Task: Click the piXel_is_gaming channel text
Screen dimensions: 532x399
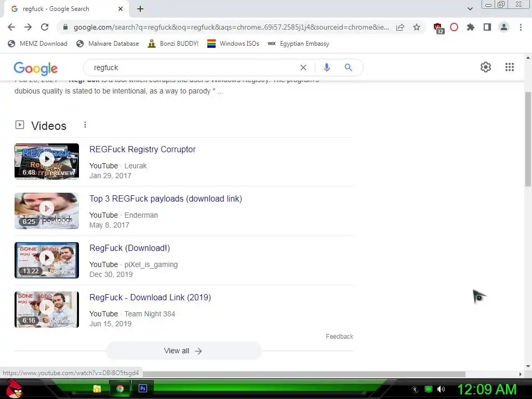Action: tap(151, 264)
